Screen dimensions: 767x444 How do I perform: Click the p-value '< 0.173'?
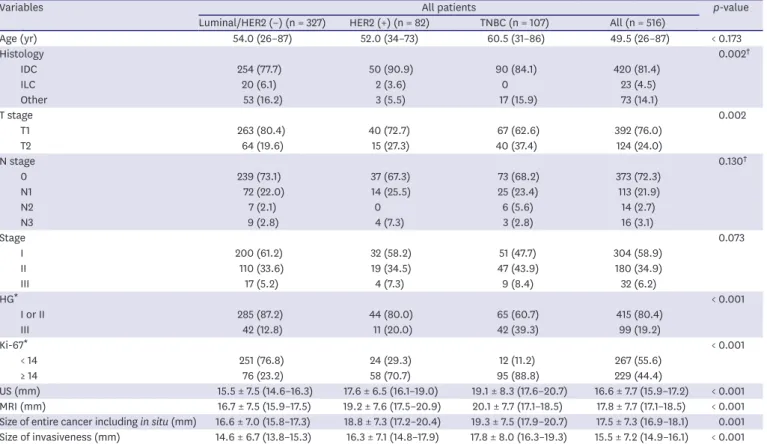click(x=727, y=39)
